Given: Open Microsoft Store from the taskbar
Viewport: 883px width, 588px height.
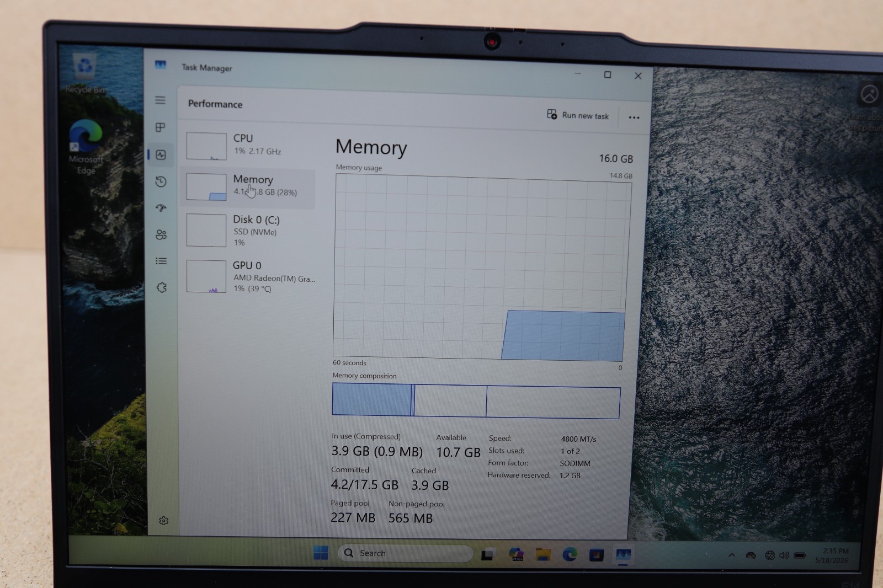Looking at the screenshot, I should (596, 555).
